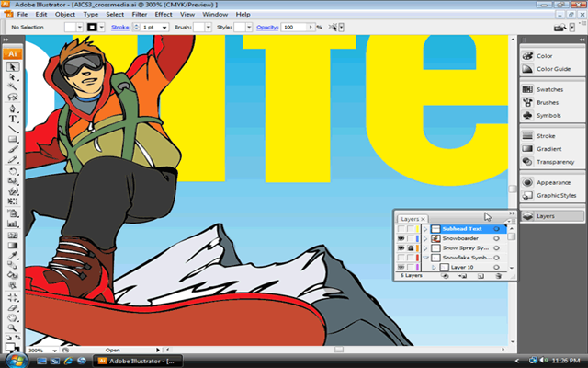The image size is (588, 368).
Task: Open the Window menu
Action: click(x=215, y=15)
